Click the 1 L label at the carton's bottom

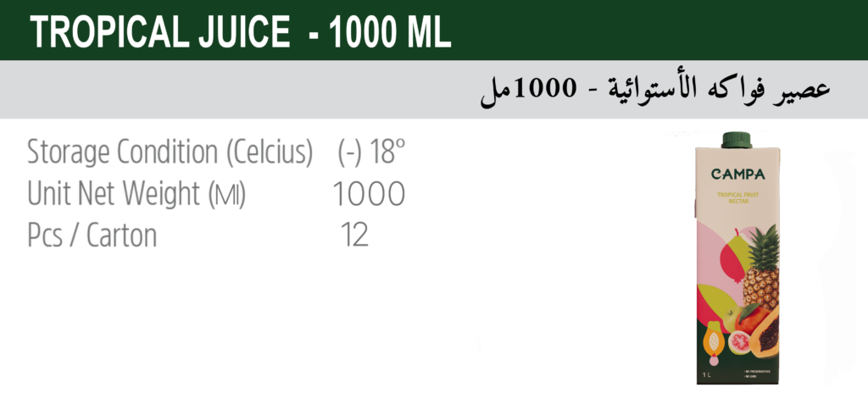click(706, 376)
